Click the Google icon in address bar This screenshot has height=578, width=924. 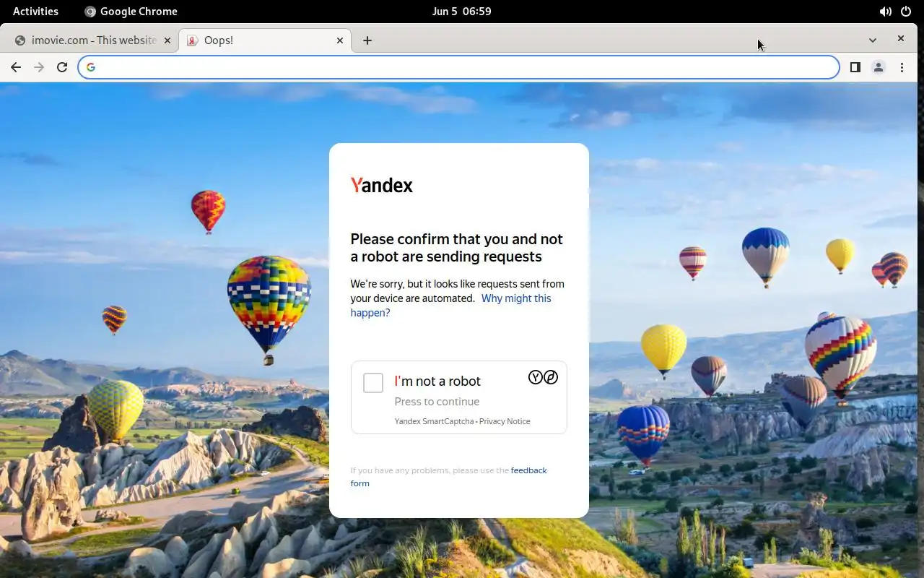point(91,67)
